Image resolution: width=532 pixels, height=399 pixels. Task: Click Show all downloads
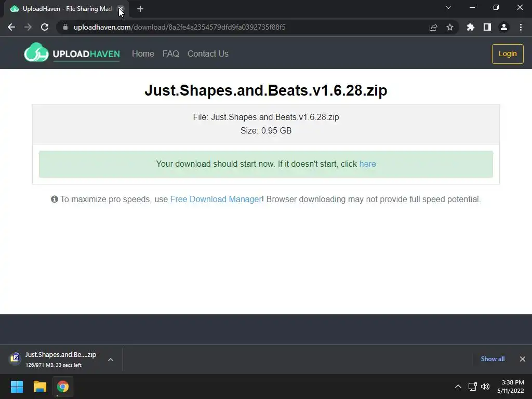pyautogui.click(x=493, y=359)
